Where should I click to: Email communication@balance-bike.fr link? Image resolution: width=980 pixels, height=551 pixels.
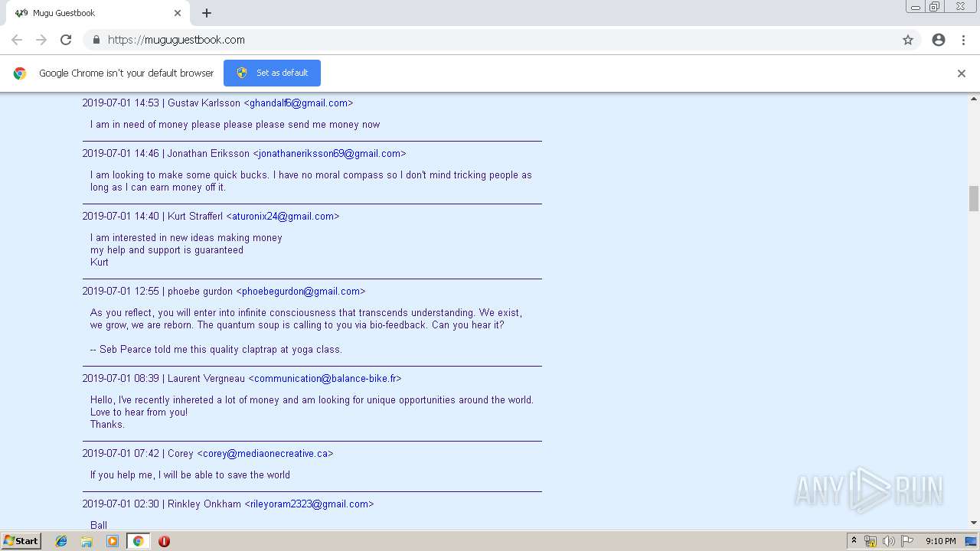(325, 378)
